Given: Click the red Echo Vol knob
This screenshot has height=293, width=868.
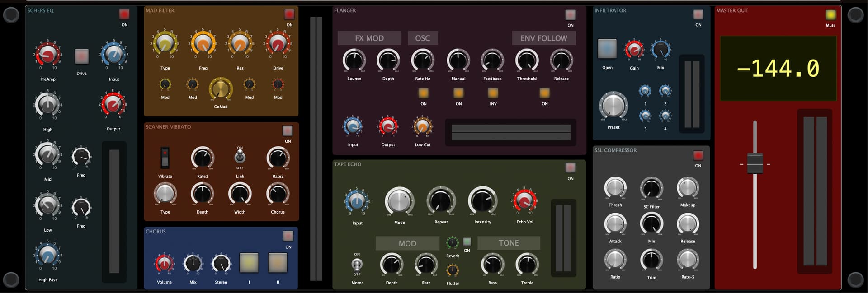Looking at the screenshot, I should pyautogui.click(x=524, y=201).
